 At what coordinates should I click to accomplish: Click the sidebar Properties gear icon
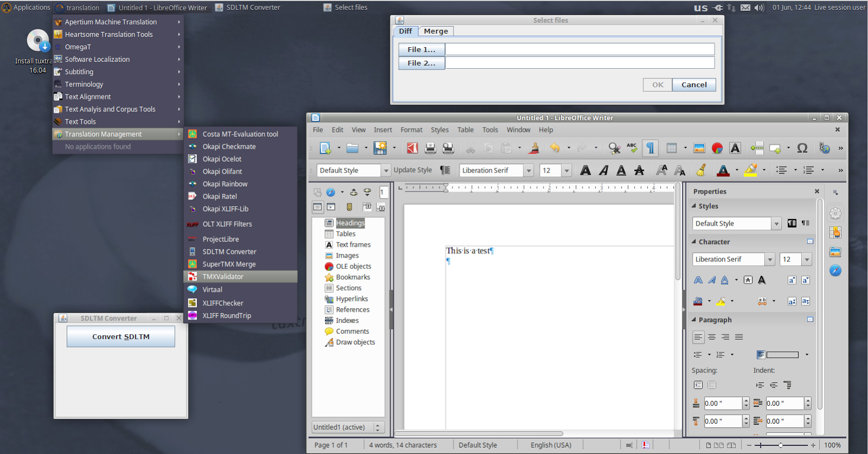[835, 214]
